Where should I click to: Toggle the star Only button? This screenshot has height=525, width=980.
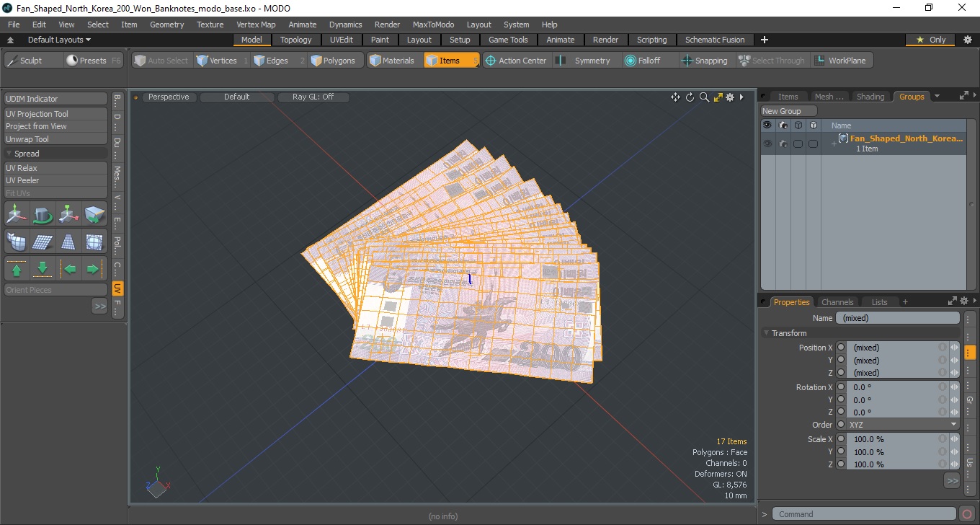(x=931, y=40)
